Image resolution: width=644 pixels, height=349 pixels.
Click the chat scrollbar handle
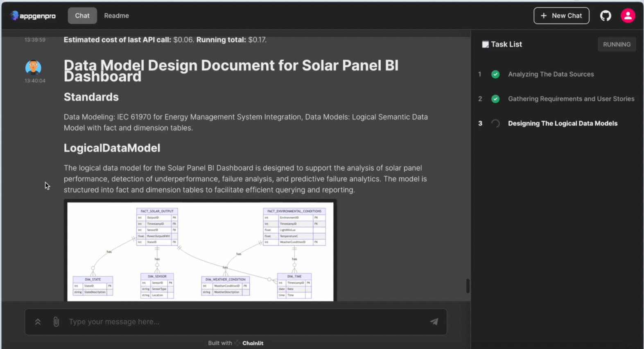468,286
